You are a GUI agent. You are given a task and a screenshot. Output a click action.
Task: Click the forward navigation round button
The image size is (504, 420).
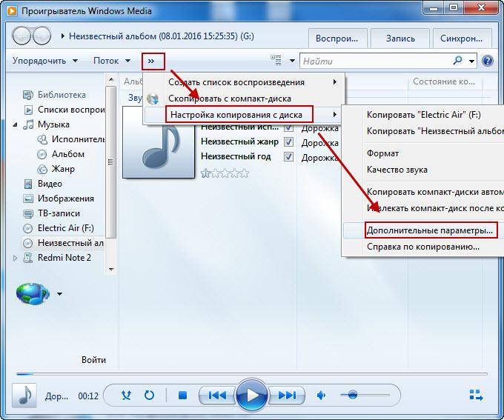tap(42, 36)
